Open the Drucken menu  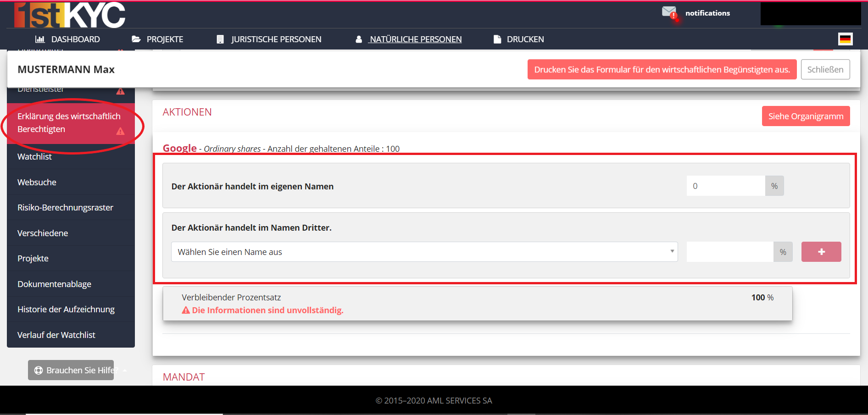[525, 39]
